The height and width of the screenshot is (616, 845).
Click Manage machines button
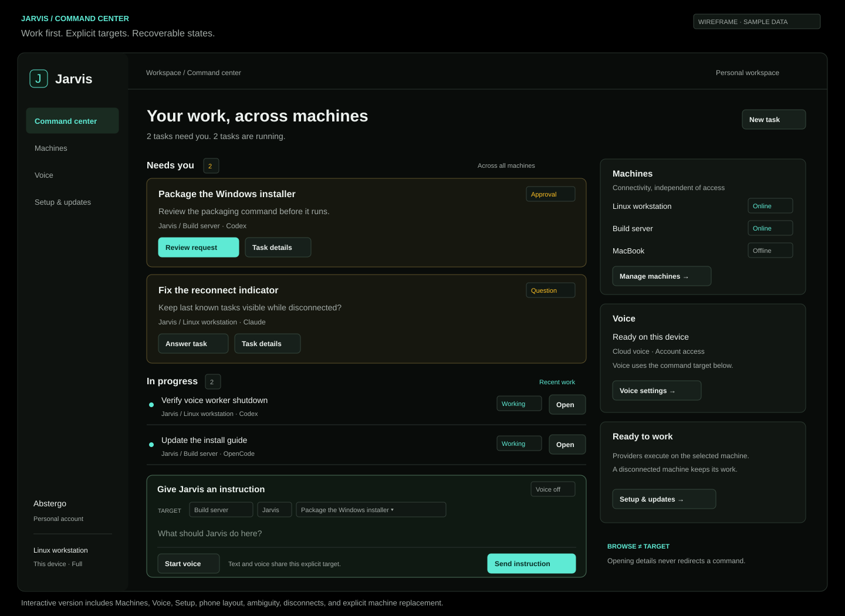pos(661,276)
